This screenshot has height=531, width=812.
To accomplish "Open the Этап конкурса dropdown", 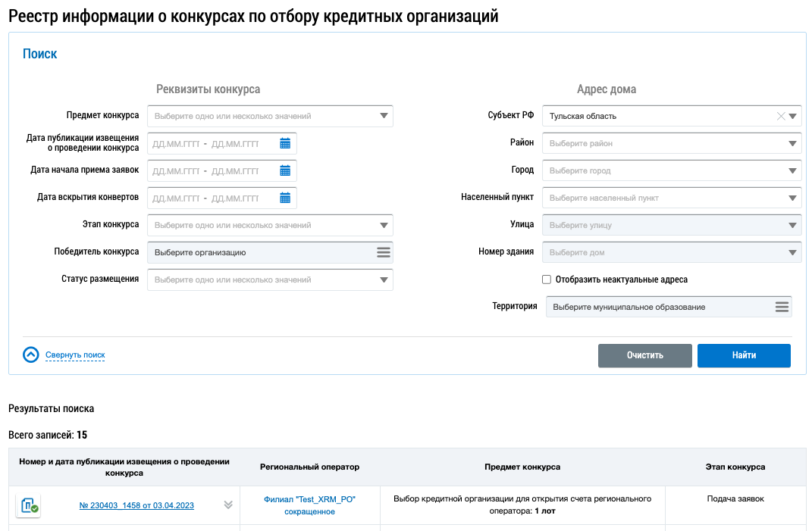I will [x=383, y=225].
